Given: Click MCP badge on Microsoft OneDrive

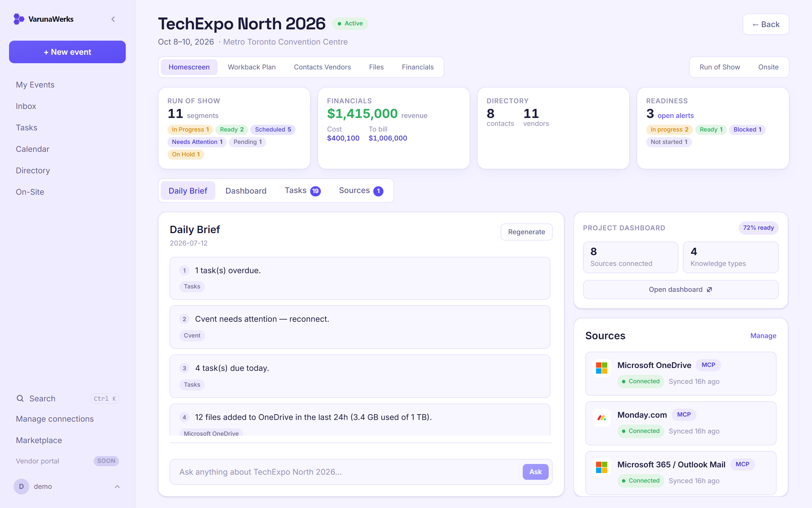Looking at the screenshot, I should point(708,365).
